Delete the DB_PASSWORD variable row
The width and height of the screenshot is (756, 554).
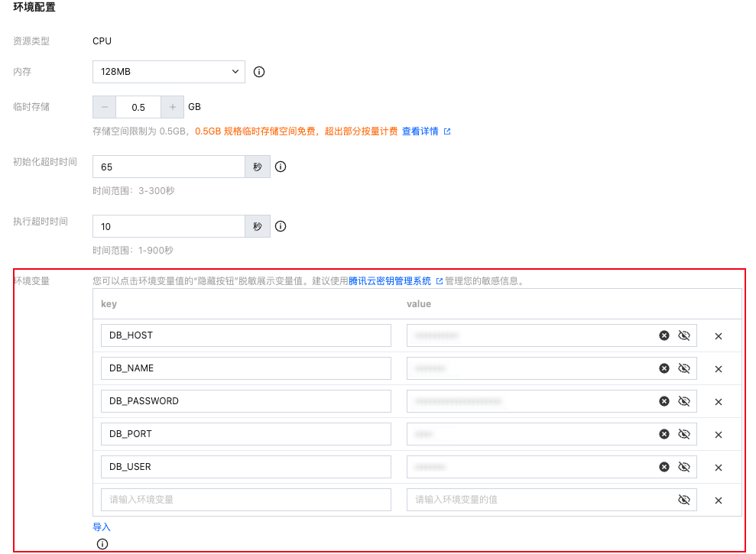click(x=719, y=402)
